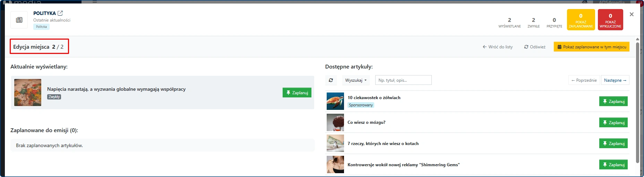Schedule the Shimmering Gems article
Image resolution: width=644 pixels, height=177 pixels.
coord(613,165)
